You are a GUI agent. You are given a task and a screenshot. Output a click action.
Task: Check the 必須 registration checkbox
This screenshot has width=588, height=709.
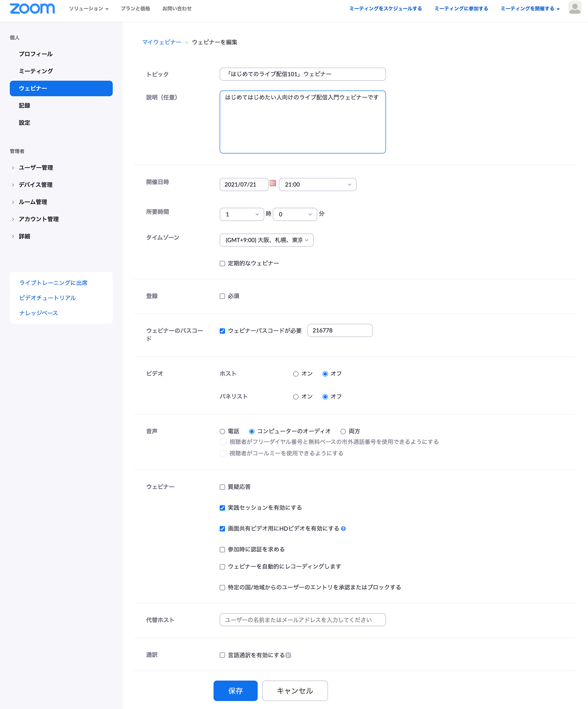coord(222,296)
